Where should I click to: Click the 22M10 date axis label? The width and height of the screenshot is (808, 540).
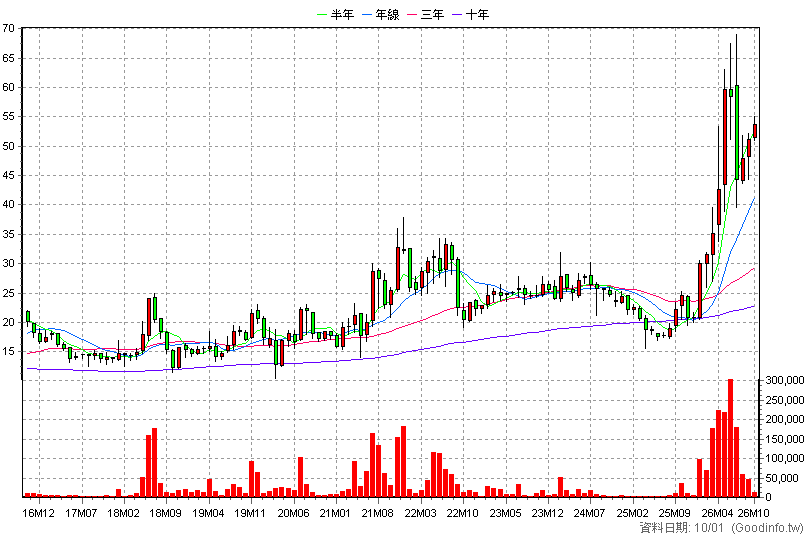click(x=463, y=513)
